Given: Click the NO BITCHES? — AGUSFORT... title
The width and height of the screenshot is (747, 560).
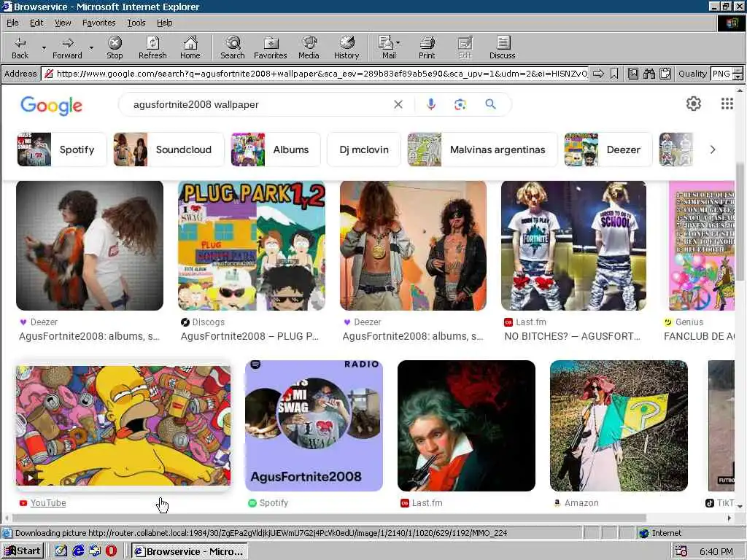Looking at the screenshot, I should coord(572,336).
